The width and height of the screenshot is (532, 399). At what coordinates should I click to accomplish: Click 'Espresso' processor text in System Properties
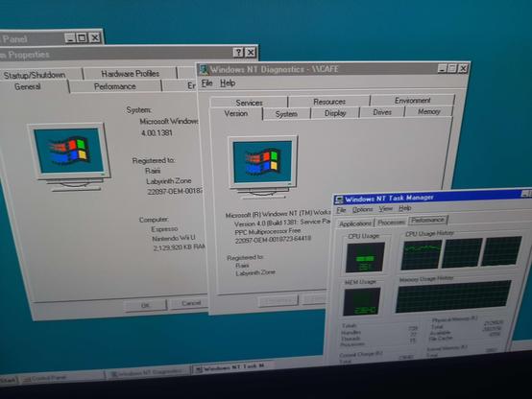coord(164,229)
